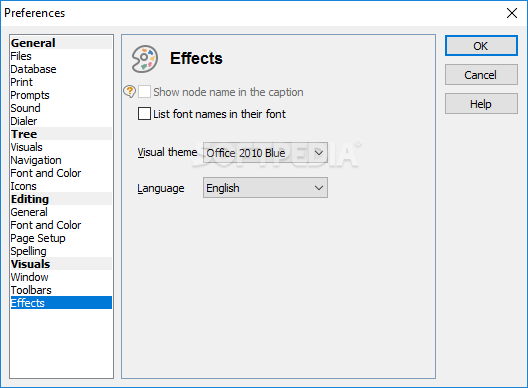Viewport: 528px width, 388px height.
Task: Open the Prompts preferences page
Action: (x=61, y=95)
